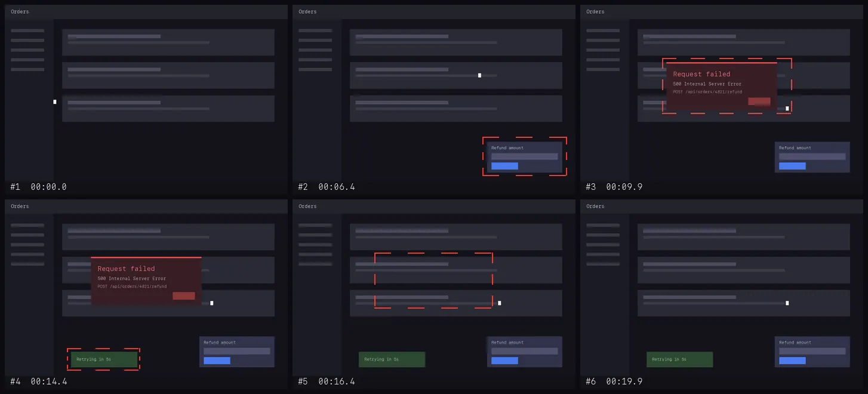Click 'Orders' title in frame #4
This screenshot has width=868, height=394.
[20, 206]
